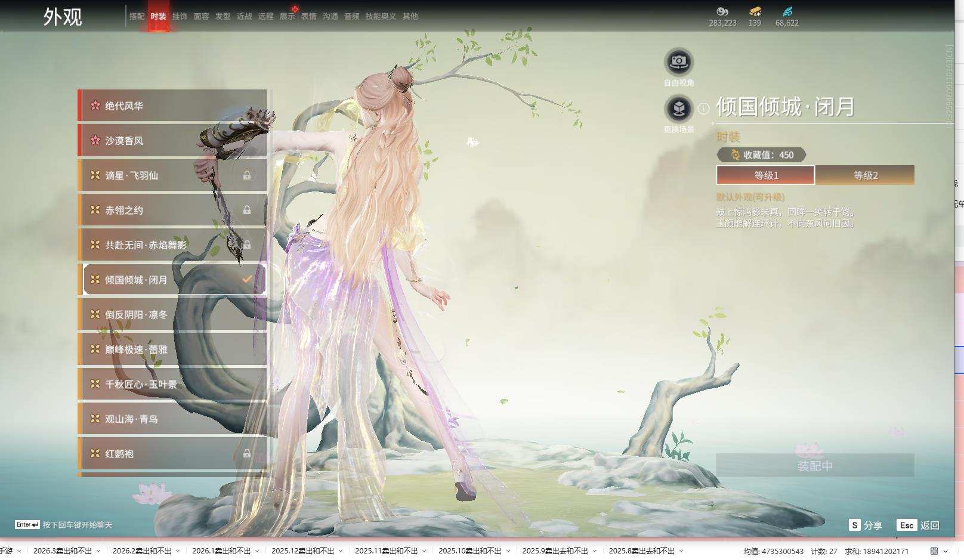Image resolution: width=964 pixels, height=560 pixels.
Task: Open the 2025.10卖出和不出 sheet tab
Action: click(470, 551)
